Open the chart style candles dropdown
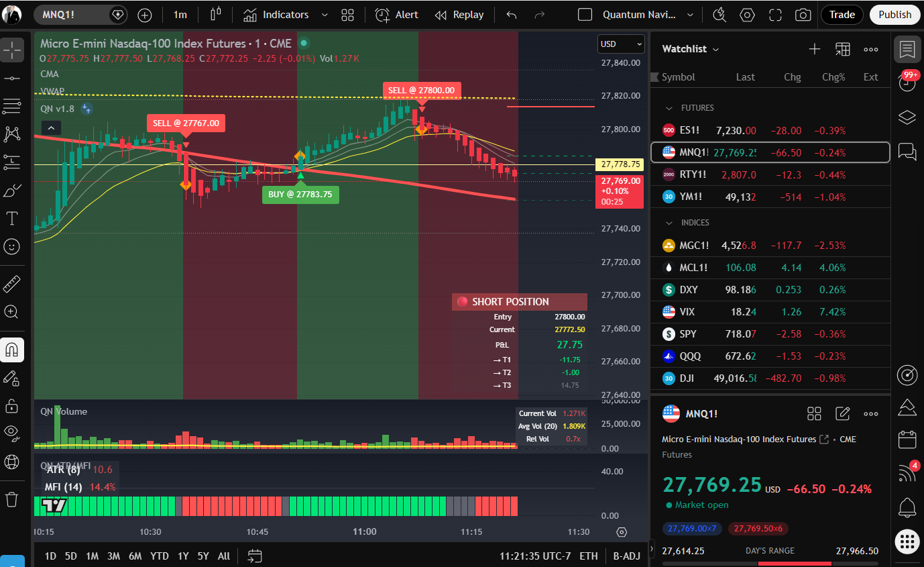Image resolution: width=924 pixels, height=567 pixels. 215,15
